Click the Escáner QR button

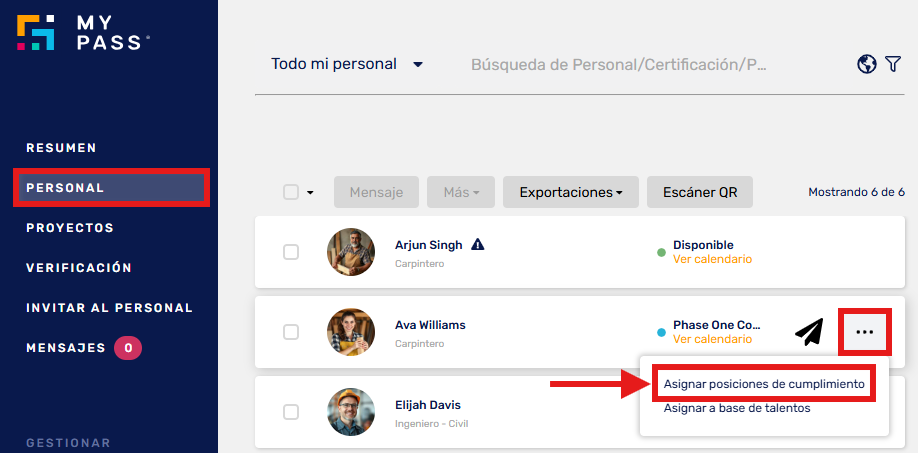[x=700, y=192]
